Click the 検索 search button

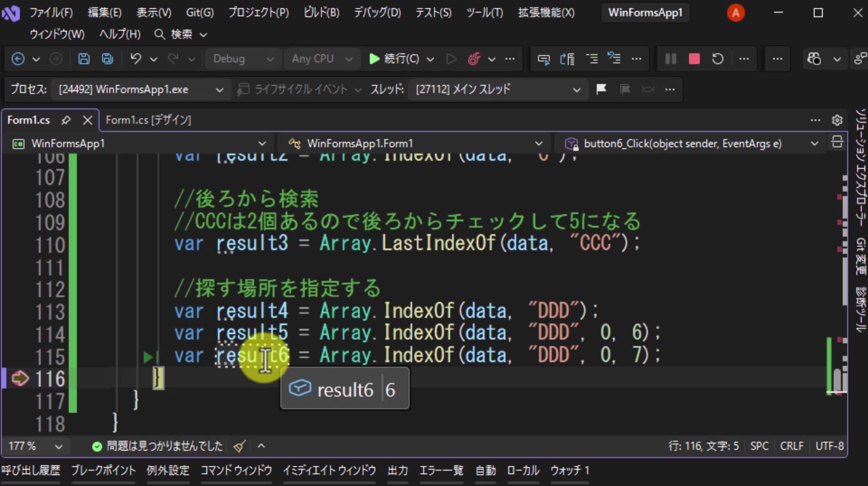tap(180, 34)
